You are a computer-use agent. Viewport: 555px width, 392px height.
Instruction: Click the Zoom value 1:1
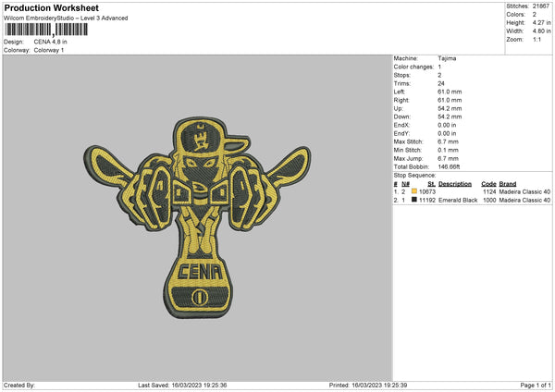tap(536, 39)
